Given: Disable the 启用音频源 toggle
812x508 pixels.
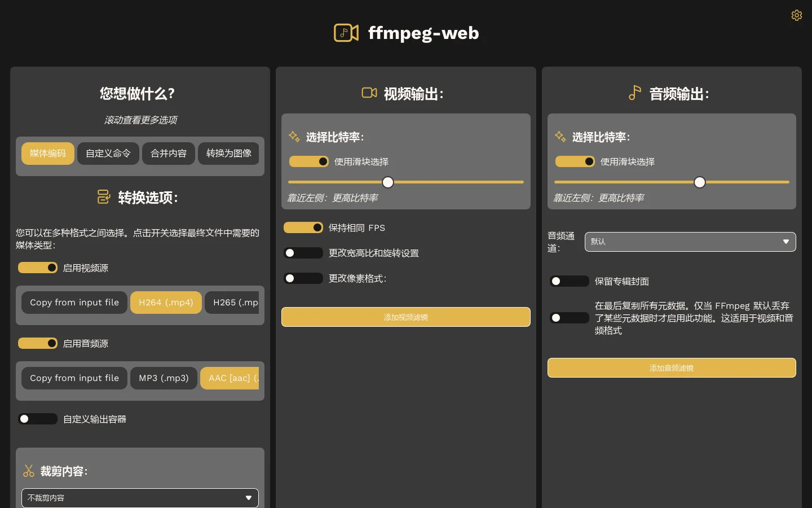Looking at the screenshot, I should pyautogui.click(x=38, y=343).
